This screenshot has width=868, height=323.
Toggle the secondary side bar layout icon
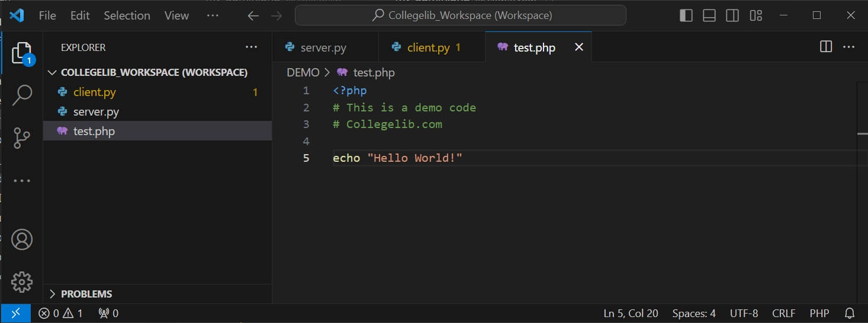click(x=732, y=15)
